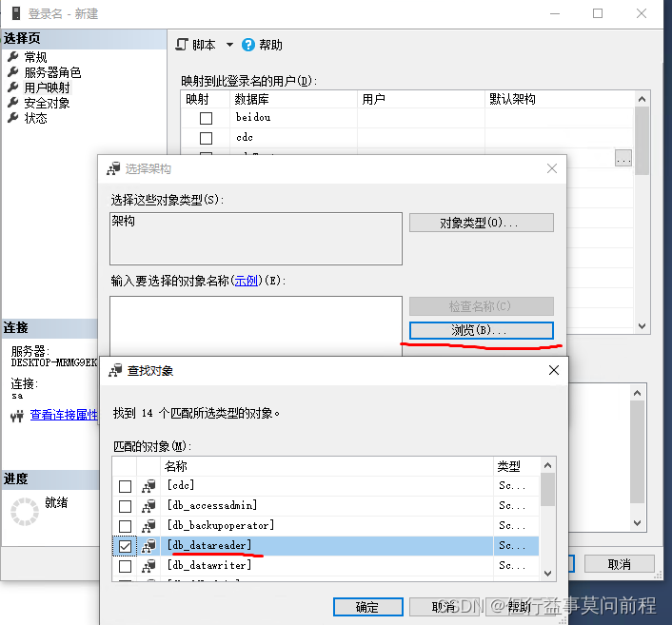
Task: Check the [cdc] schema checkbox
Action: coord(125,487)
